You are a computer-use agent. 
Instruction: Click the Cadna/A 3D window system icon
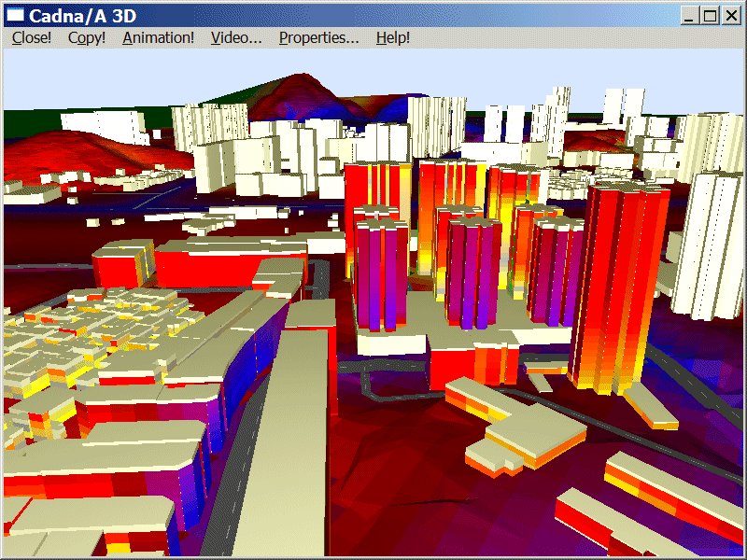tap(15, 15)
